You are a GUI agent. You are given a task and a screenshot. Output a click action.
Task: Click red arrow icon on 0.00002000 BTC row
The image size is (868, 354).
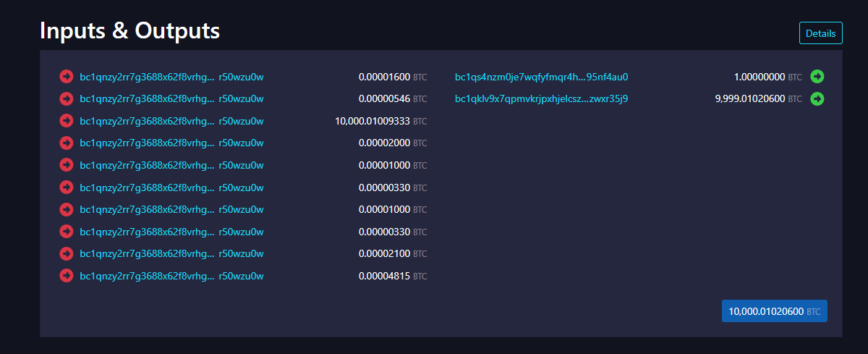(67, 143)
